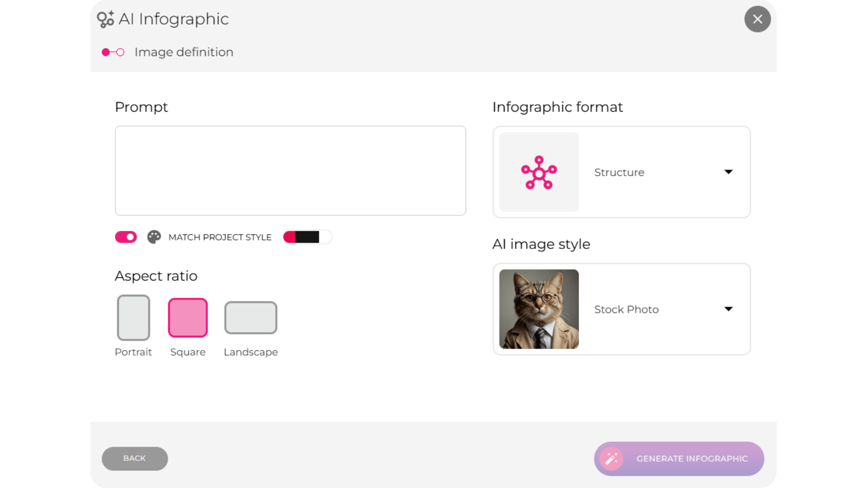Open the Structure format selector

click(x=622, y=172)
